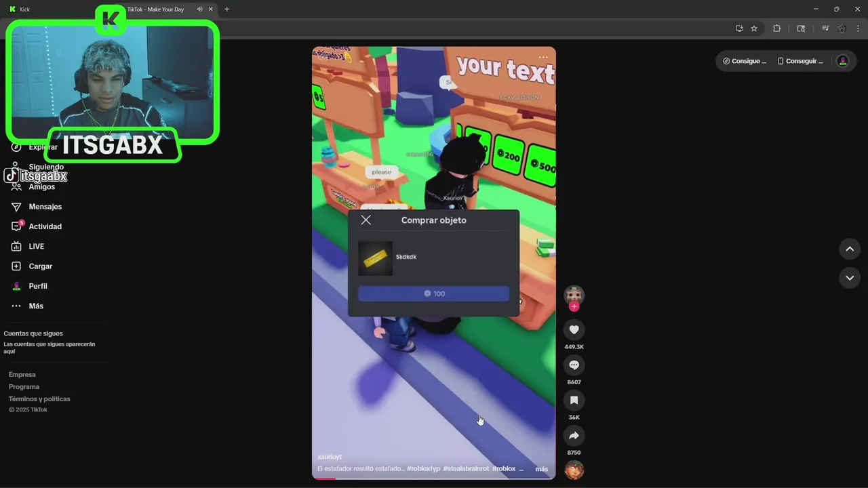Viewport: 868px width, 488px height.
Task: Open the Empresa footer link
Action: coord(22,374)
